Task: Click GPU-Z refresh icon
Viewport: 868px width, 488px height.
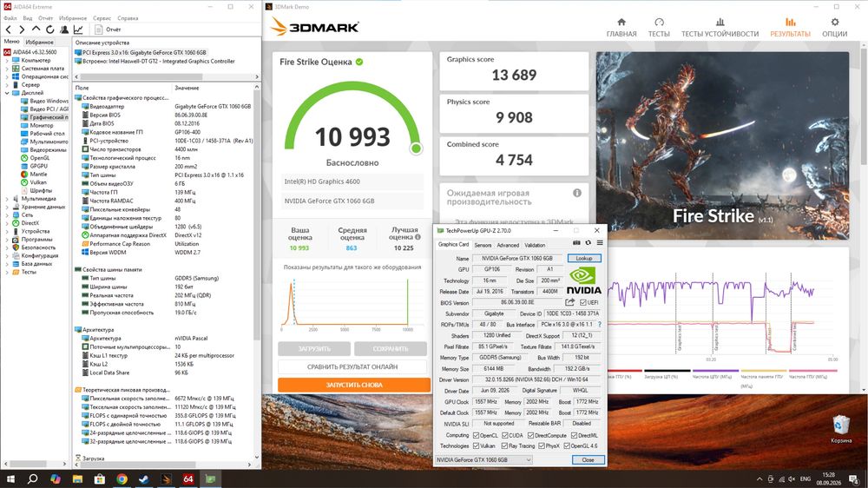Action: 588,242
